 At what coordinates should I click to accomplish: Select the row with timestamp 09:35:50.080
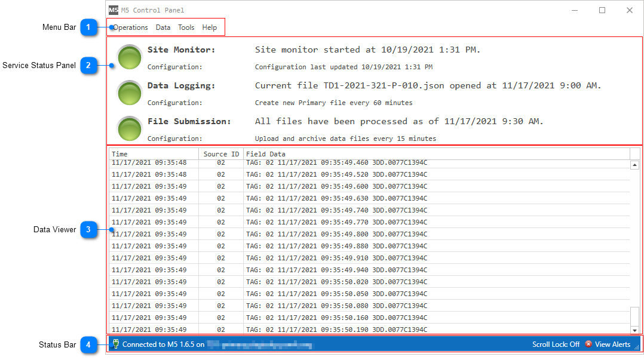coord(369,306)
